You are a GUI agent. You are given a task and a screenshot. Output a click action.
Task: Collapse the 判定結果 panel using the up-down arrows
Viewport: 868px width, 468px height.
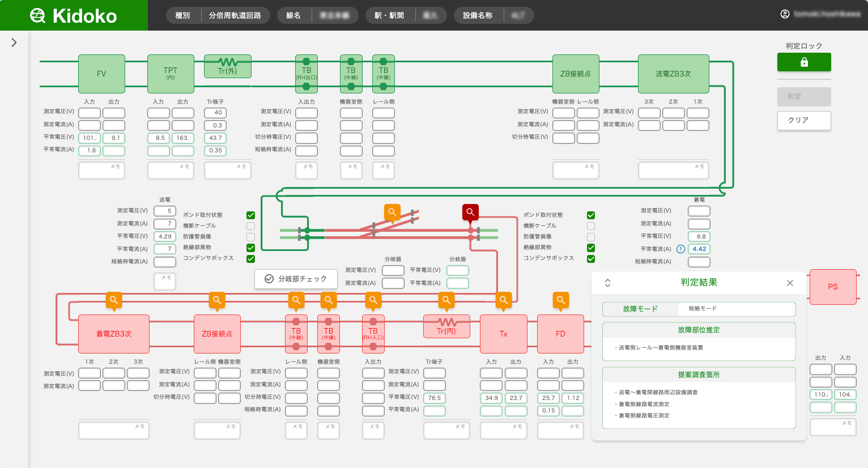tap(607, 283)
